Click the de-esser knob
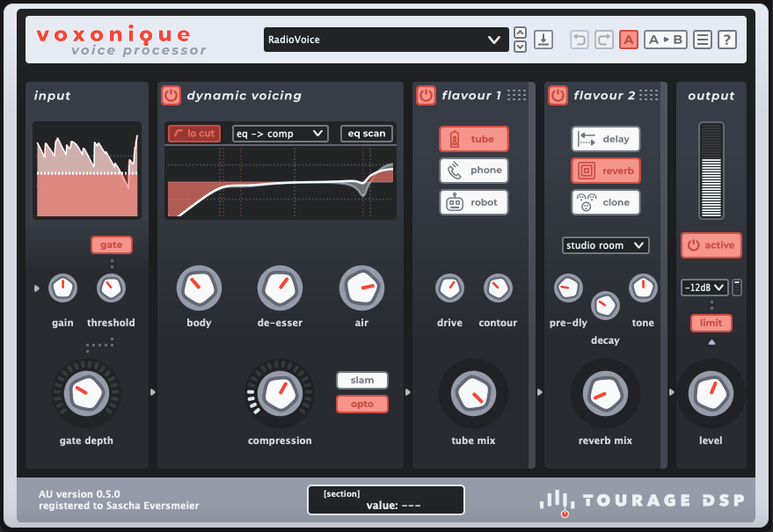 (x=280, y=288)
